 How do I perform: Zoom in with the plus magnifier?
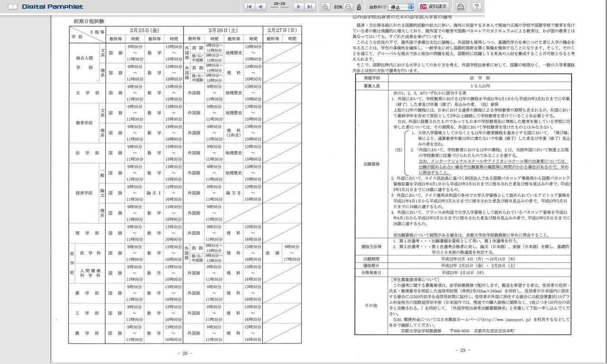coord(325,7)
